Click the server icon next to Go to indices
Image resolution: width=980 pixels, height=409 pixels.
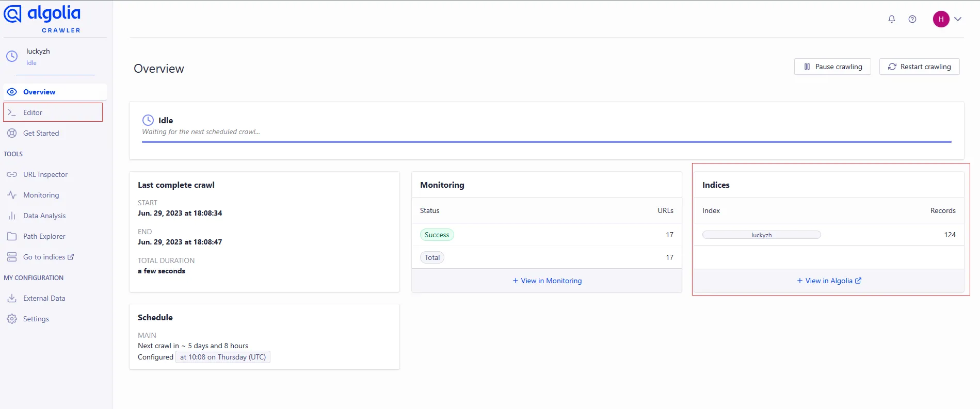[12, 257]
